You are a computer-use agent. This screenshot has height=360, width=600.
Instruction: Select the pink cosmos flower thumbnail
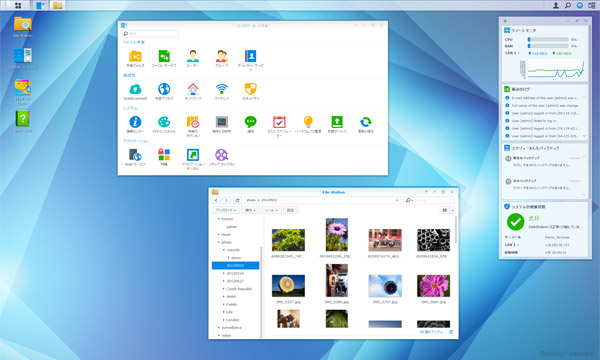[433, 286]
